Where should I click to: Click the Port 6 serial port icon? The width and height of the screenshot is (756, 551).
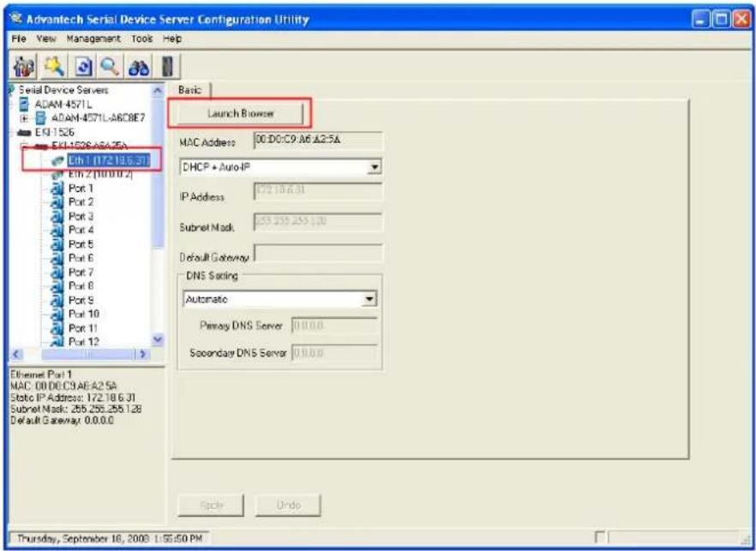tap(57, 258)
